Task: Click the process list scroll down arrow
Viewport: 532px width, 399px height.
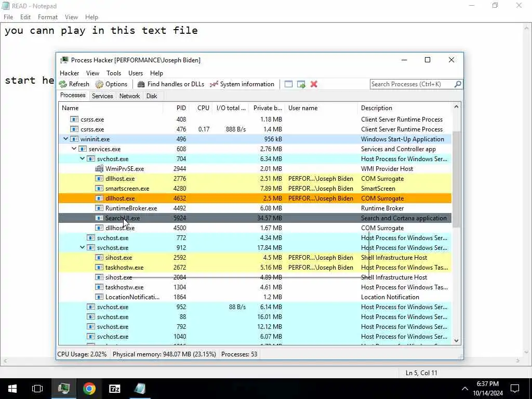Action: [x=456, y=341]
